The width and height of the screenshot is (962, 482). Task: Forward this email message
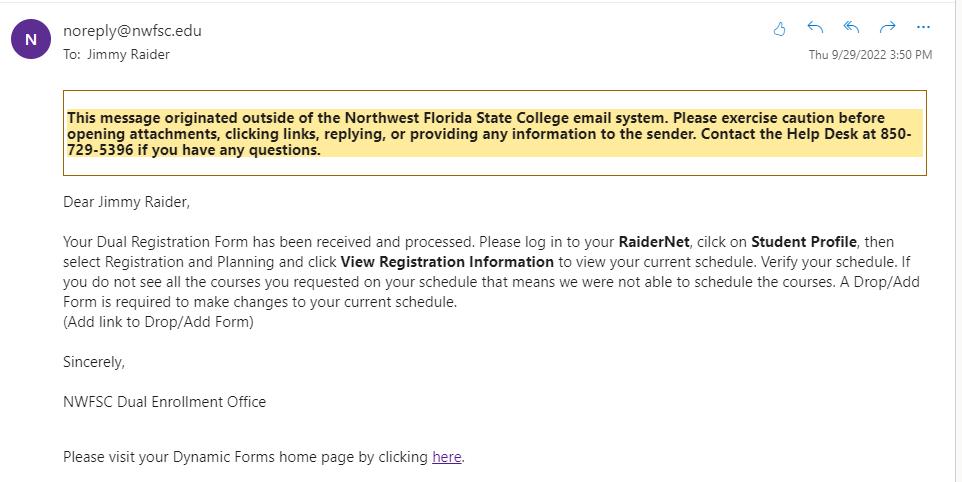(x=887, y=28)
